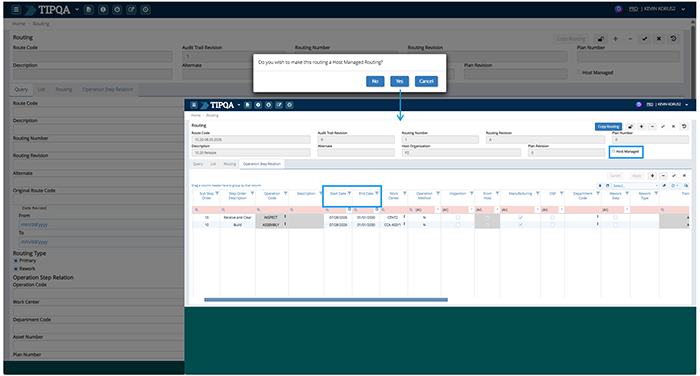The width and height of the screenshot is (700, 376).
Task: Click the INSPECT operation code cell
Action: (x=271, y=217)
